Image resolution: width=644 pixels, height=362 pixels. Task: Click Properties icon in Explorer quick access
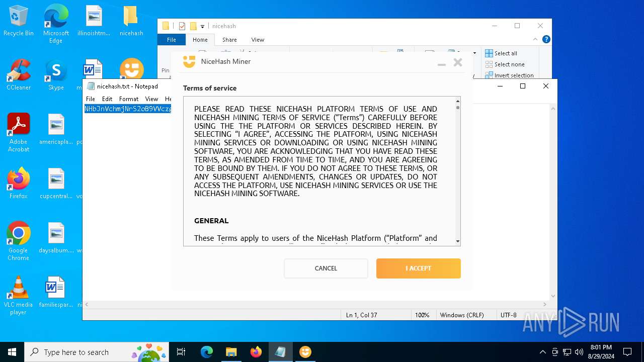pyautogui.click(x=182, y=26)
